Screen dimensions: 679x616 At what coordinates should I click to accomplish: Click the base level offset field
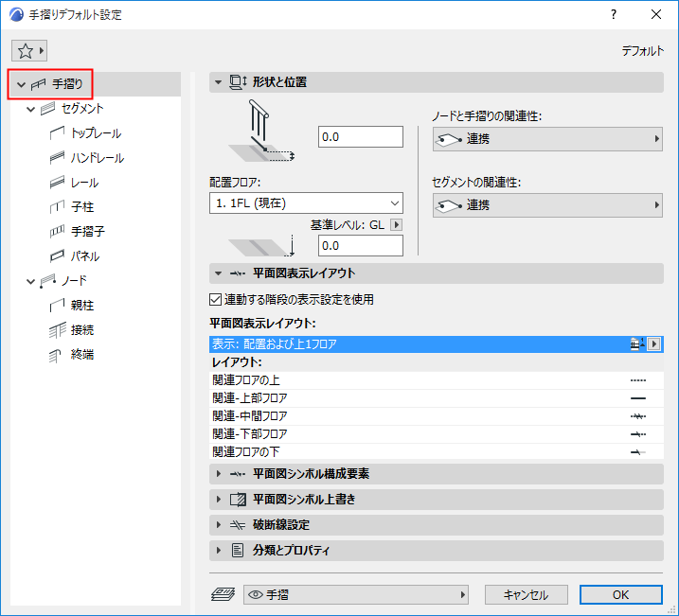(361, 246)
